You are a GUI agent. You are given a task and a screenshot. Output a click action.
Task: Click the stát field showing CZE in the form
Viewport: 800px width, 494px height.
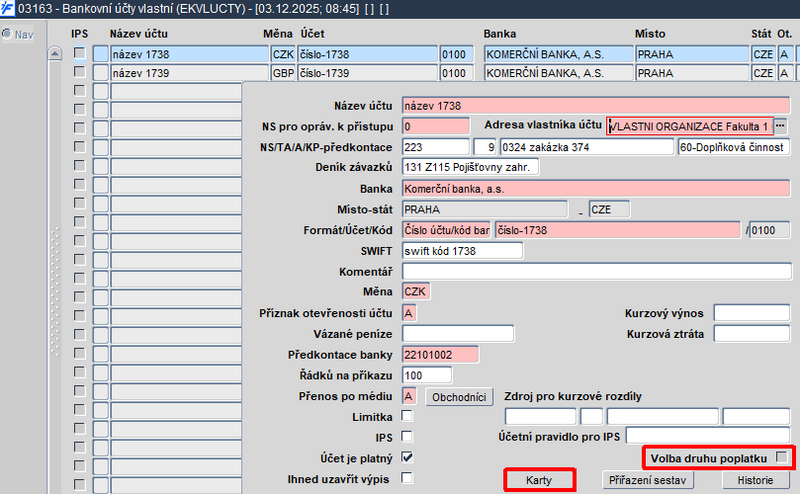point(609,209)
